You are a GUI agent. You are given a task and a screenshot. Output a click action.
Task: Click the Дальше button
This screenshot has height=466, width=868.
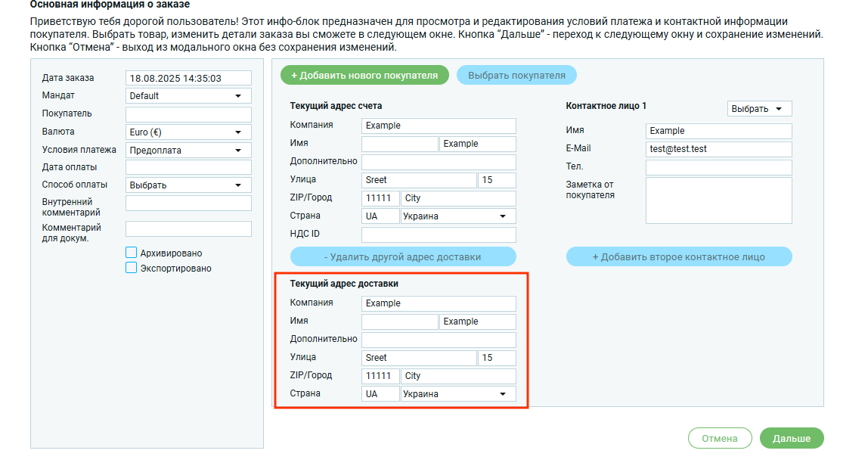point(791,438)
